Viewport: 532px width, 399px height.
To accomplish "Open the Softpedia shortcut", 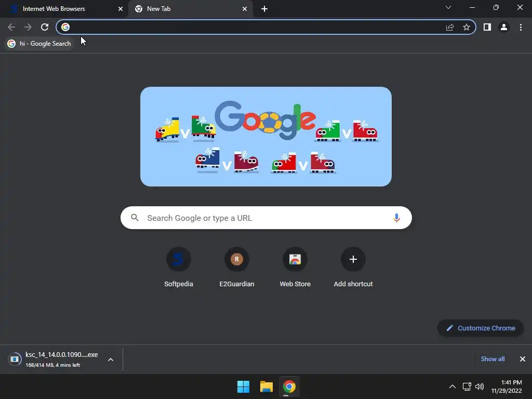I will click(x=179, y=268).
